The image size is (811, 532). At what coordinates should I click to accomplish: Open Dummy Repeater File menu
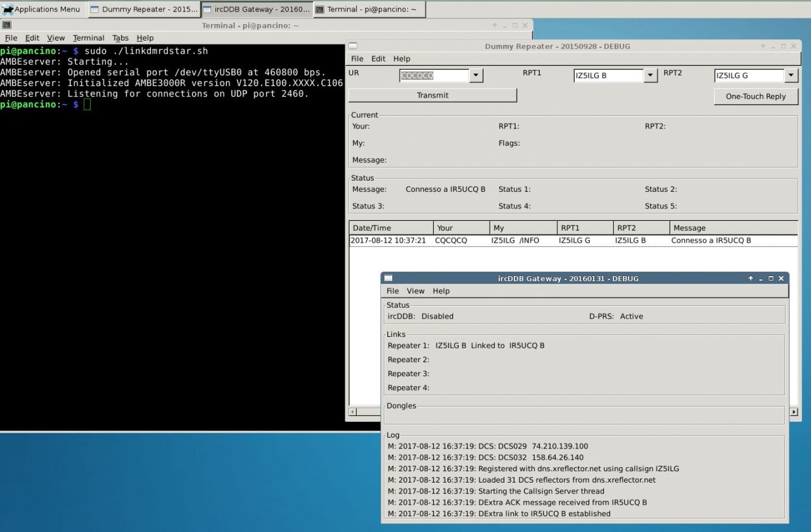pyautogui.click(x=357, y=58)
